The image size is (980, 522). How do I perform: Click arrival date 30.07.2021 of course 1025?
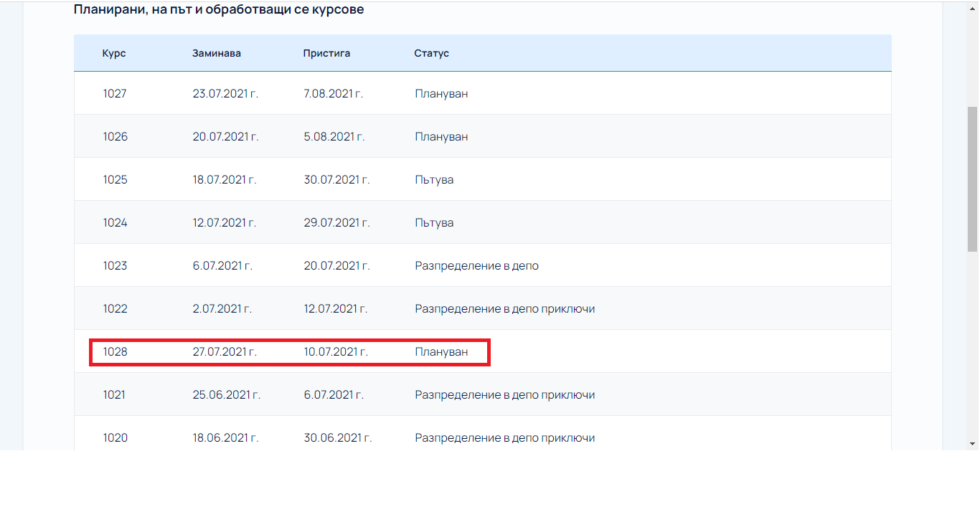click(336, 179)
